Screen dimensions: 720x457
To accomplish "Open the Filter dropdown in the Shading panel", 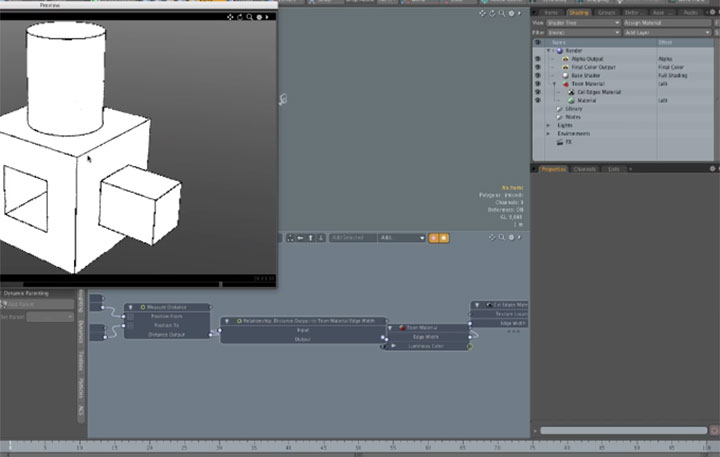I will pos(584,33).
